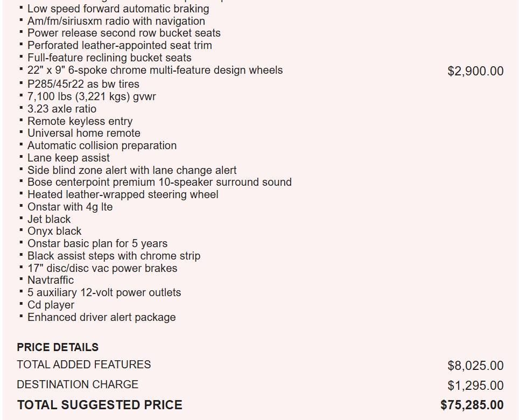519x420 pixels.
Task: Select 'Enhanced driver alert package' item
Action: tap(101, 317)
